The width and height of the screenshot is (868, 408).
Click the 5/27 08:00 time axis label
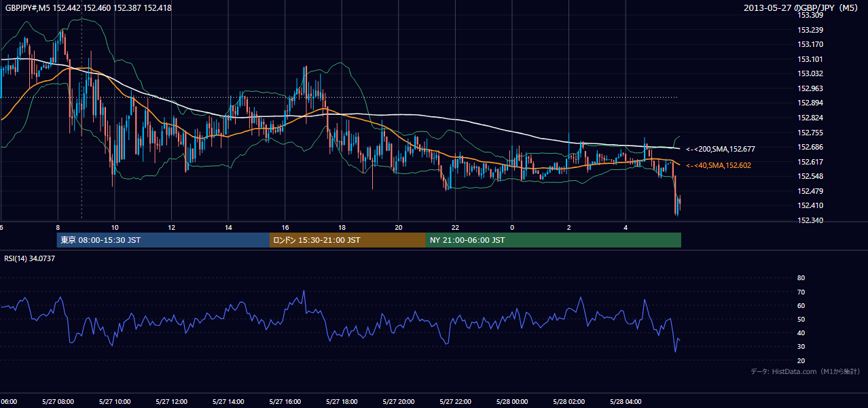point(58,402)
